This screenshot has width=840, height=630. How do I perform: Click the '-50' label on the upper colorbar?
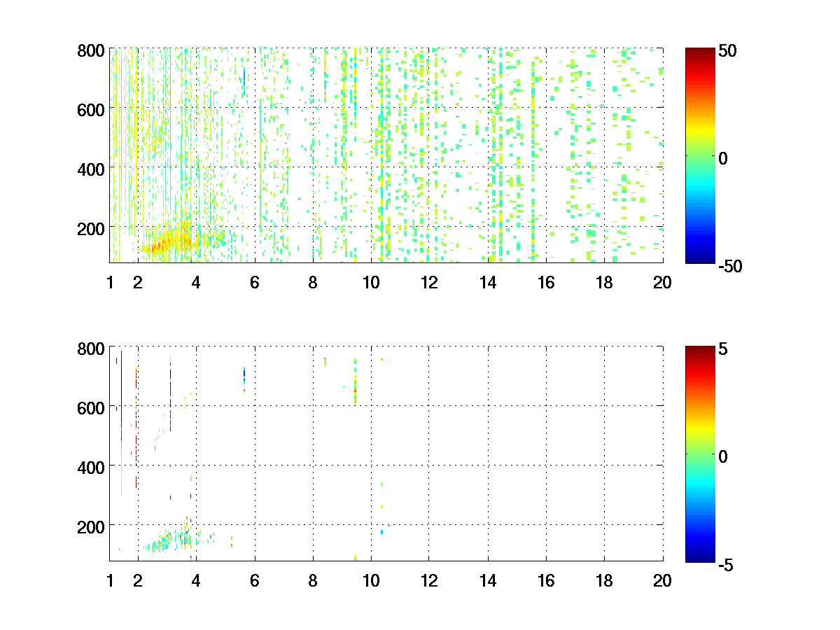pos(731,266)
